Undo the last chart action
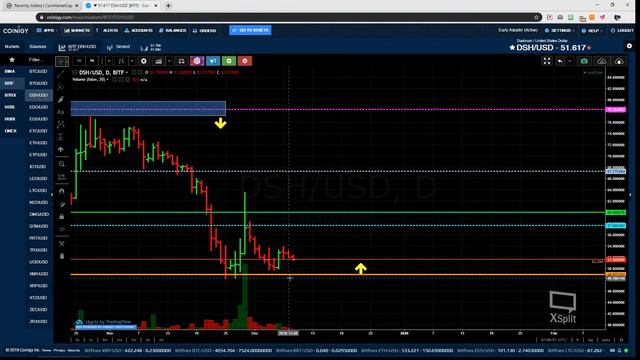 pyautogui.click(x=560, y=61)
